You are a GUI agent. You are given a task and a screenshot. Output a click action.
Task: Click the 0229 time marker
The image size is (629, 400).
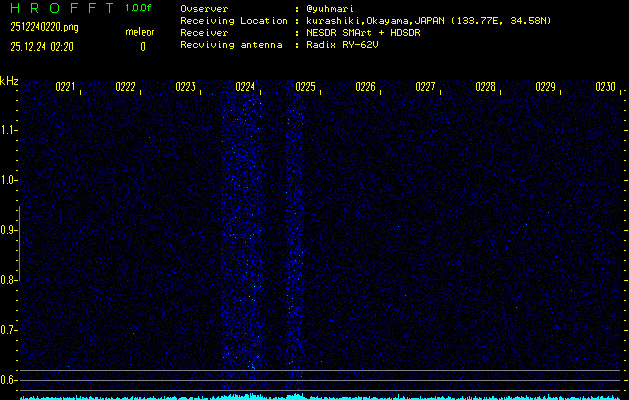[545, 87]
